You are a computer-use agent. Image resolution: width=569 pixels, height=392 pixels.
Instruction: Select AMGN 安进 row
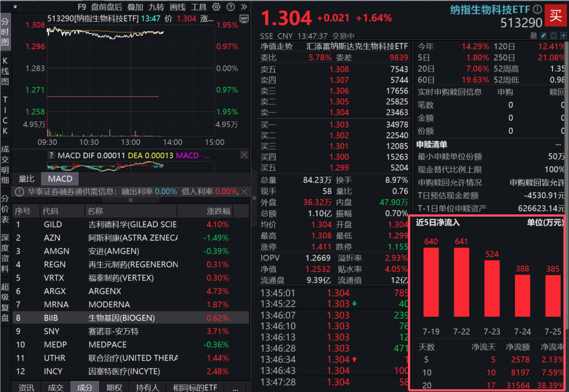[130, 251]
